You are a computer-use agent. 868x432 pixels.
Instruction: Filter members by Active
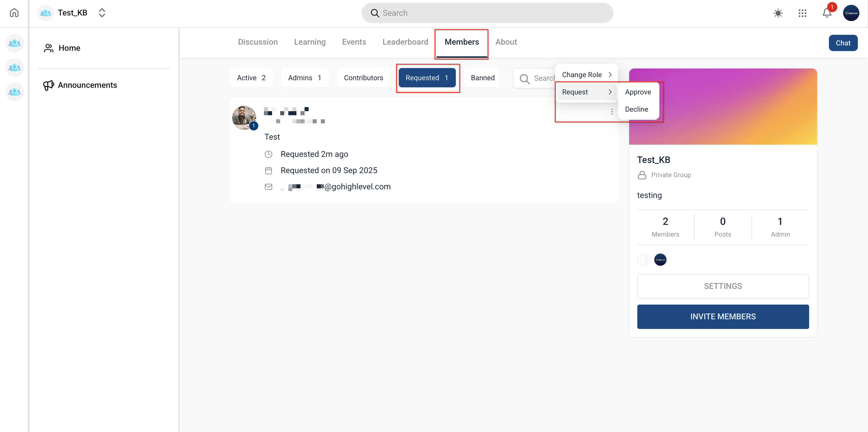coord(251,78)
